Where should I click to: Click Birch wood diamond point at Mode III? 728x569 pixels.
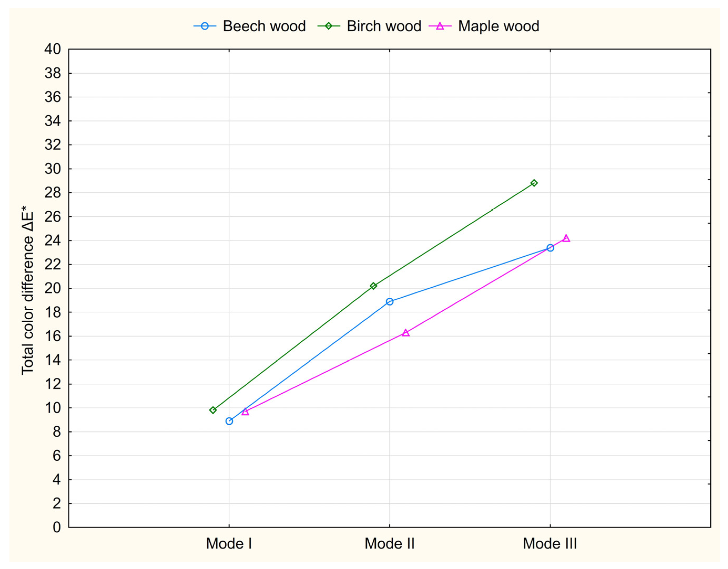coord(534,183)
